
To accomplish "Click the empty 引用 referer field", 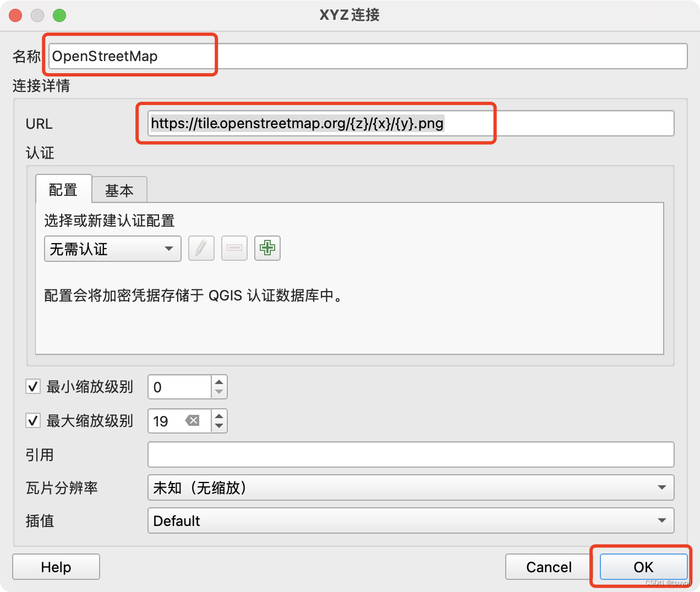I will tap(411, 454).
